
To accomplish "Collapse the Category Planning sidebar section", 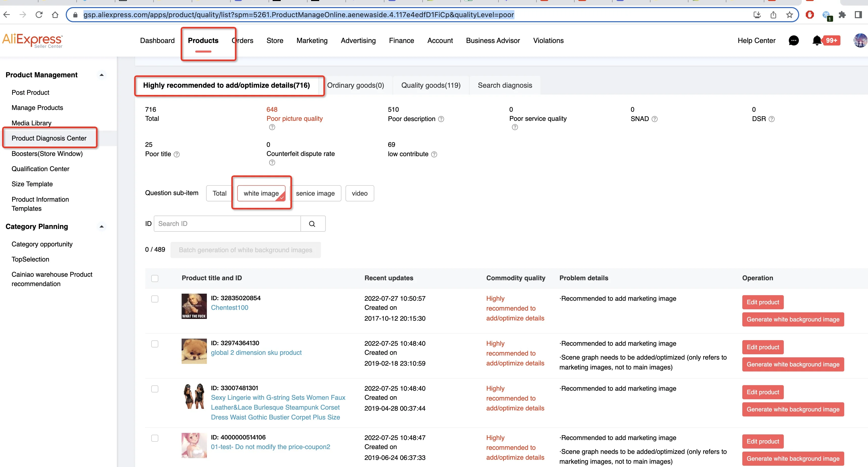I will (x=101, y=227).
